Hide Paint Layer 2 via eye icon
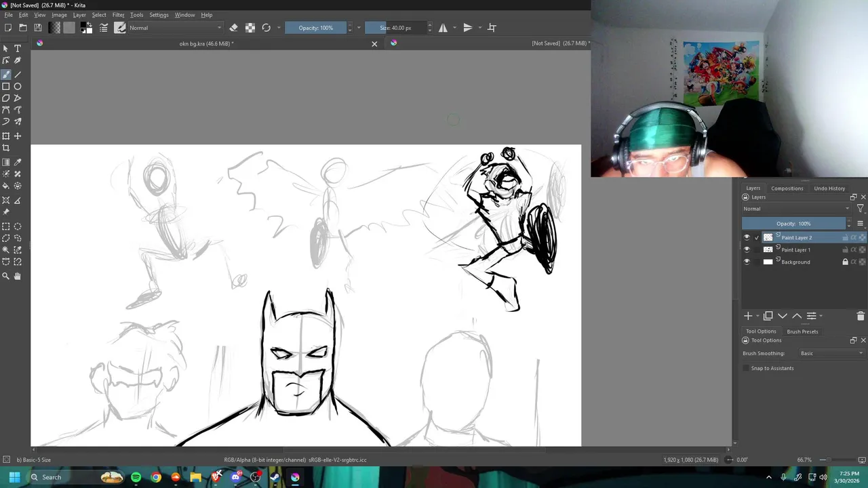 pos(747,238)
